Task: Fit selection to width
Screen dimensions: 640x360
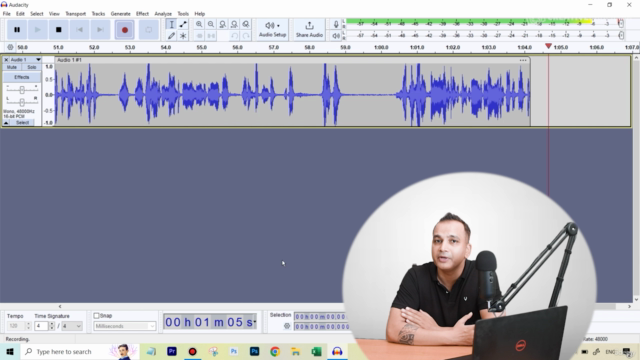Action: (x=222, y=24)
